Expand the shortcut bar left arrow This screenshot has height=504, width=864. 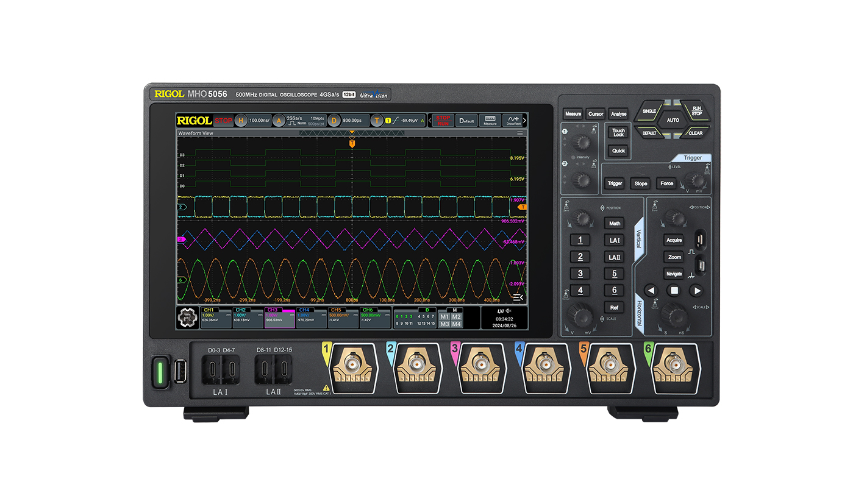tap(429, 121)
